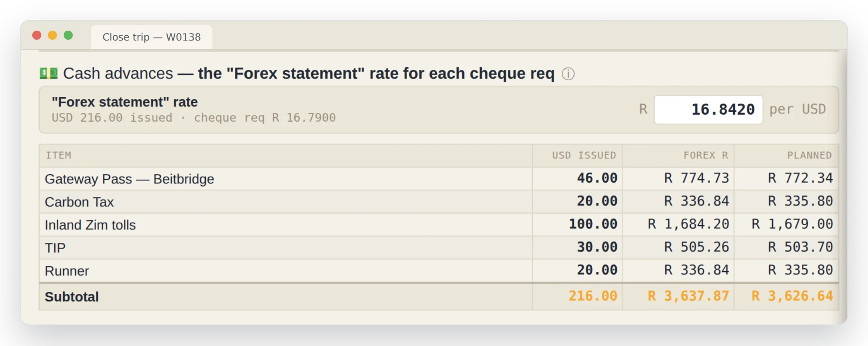Click the green maximize window button
The width and height of the screenshot is (868, 346).
68,35
